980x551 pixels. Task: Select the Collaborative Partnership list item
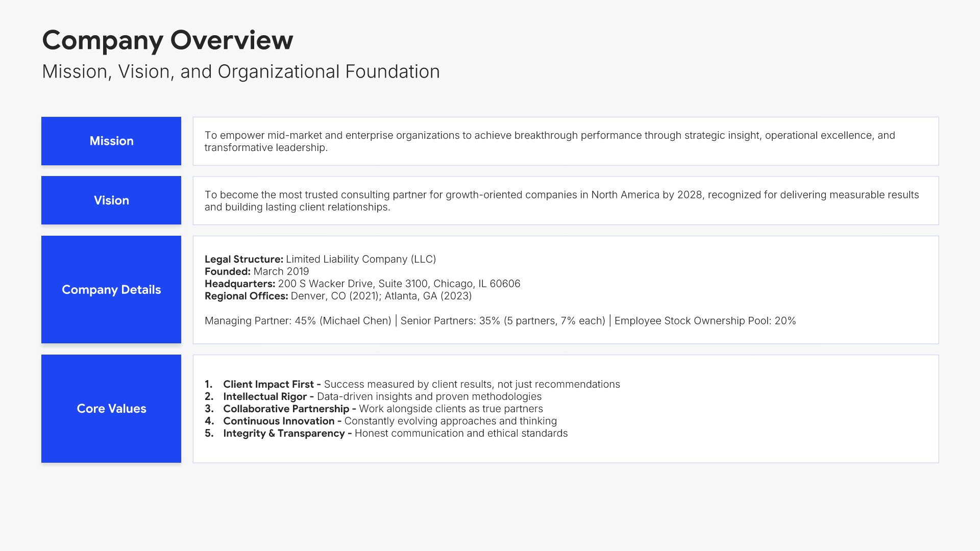[383, 409]
